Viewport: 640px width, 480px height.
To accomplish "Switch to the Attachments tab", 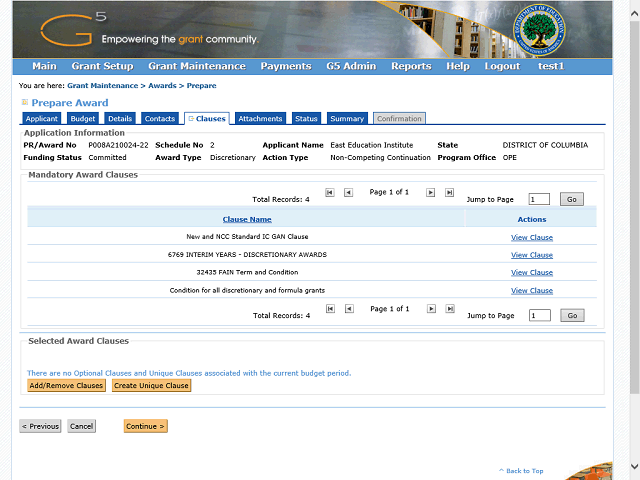I will coord(260,119).
